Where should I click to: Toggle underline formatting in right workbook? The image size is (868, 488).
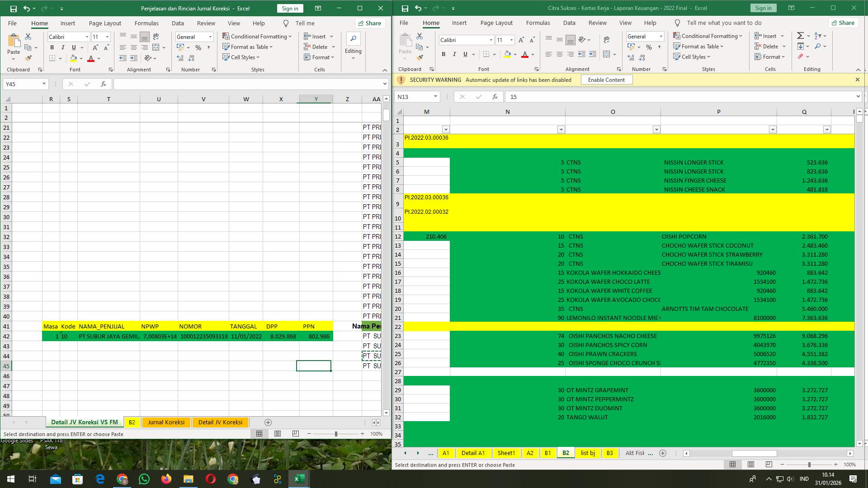pyautogui.click(x=465, y=54)
